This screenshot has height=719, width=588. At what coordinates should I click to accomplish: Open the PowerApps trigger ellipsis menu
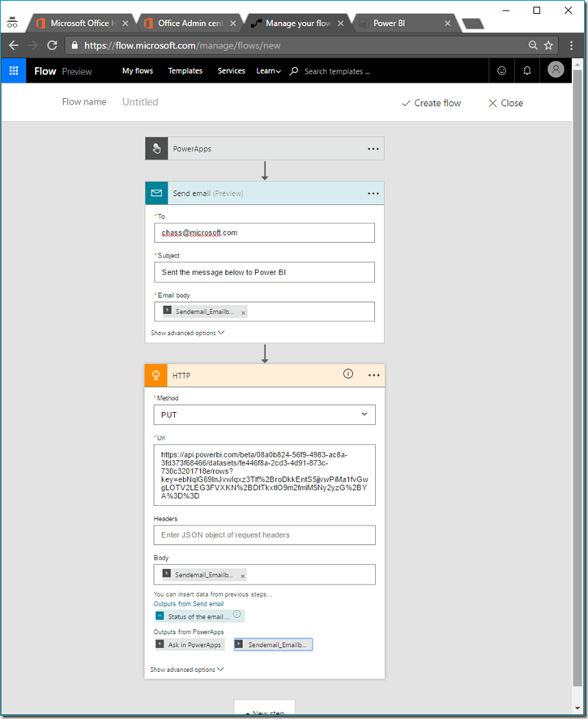click(373, 149)
